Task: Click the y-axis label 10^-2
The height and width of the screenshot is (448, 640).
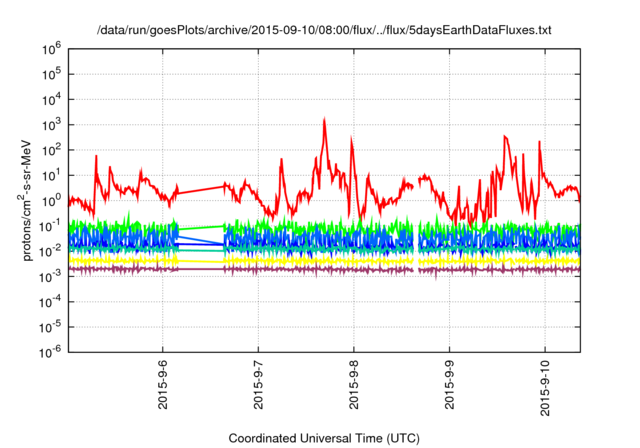Action: tap(50, 251)
